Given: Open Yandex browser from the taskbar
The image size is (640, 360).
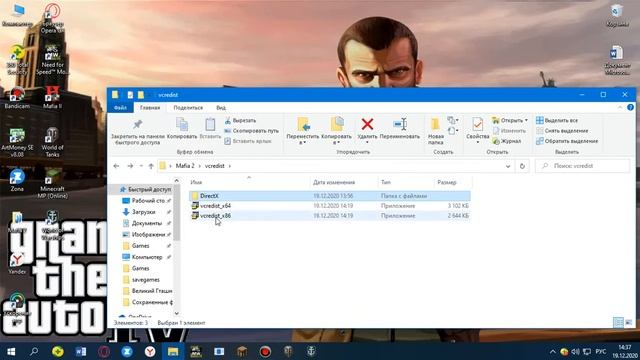Looking at the screenshot, I should [150, 351].
